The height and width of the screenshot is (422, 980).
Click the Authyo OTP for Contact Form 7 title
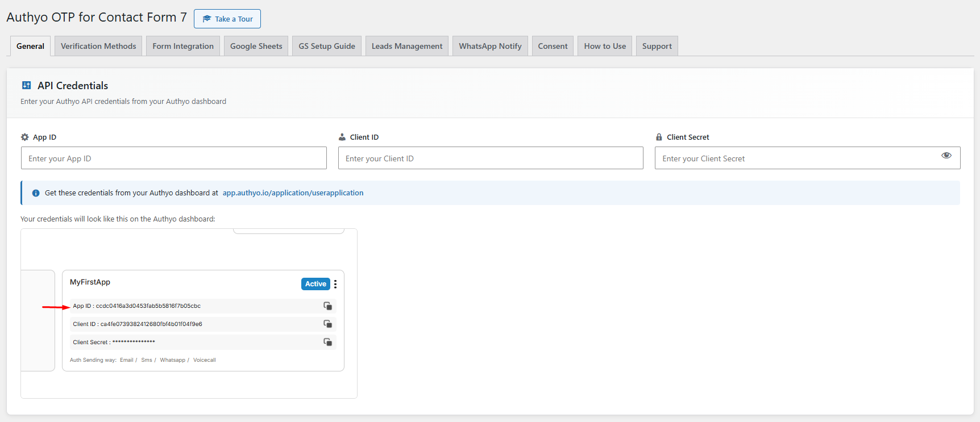click(97, 18)
